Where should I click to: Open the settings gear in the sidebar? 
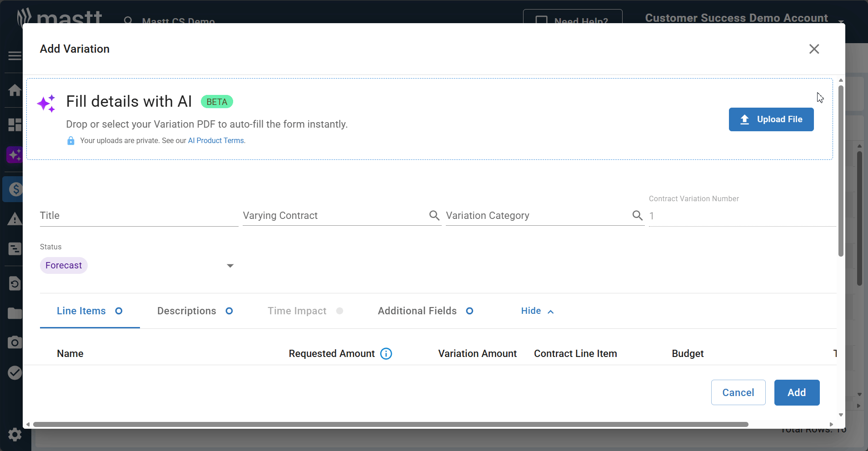15,435
